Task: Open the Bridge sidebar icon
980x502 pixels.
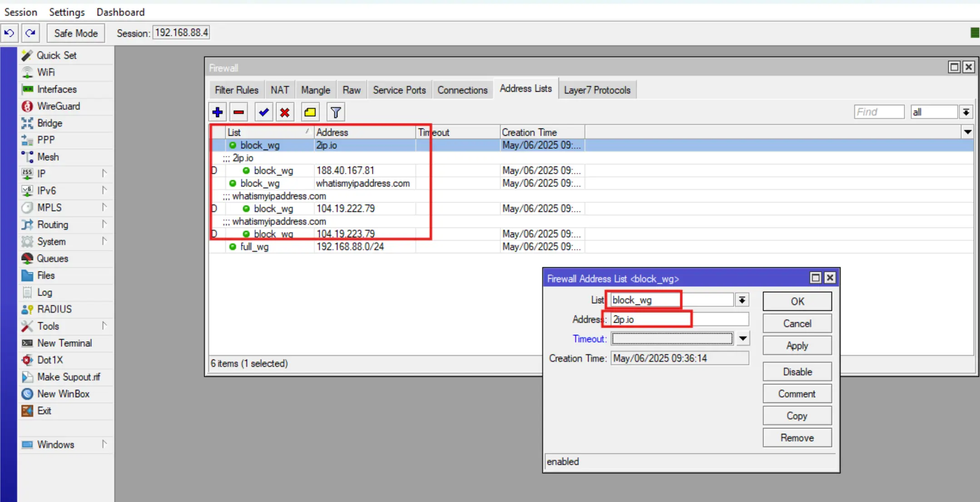Action: (x=27, y=123)
